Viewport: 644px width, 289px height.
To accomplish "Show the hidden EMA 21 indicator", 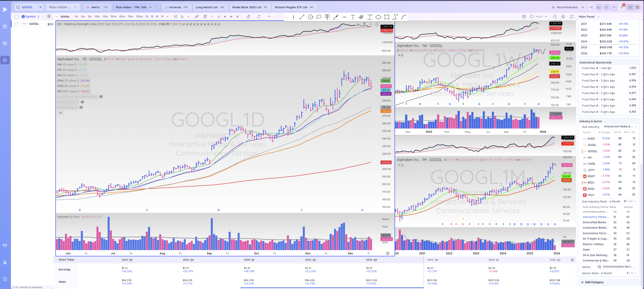I will (x=82, y=102).
